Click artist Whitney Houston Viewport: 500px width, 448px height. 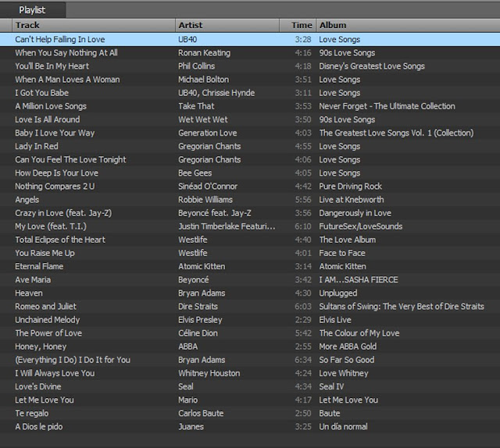209,373
